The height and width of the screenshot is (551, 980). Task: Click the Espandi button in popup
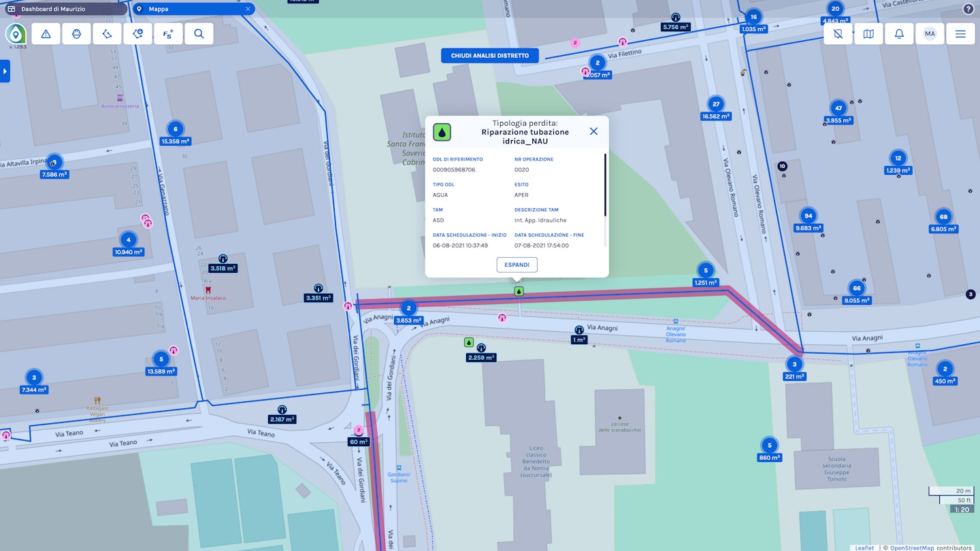click(517, 265)
